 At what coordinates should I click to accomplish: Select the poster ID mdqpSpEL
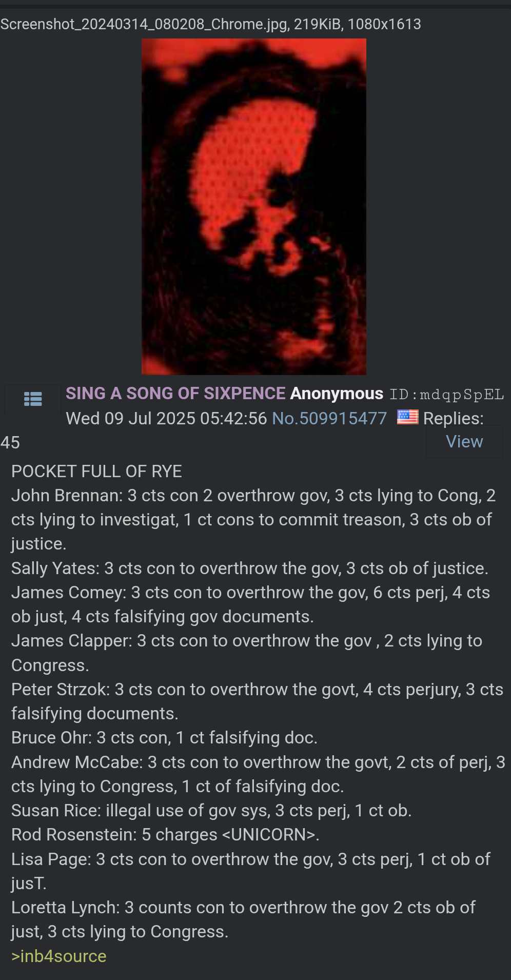[x=447, y=394]
